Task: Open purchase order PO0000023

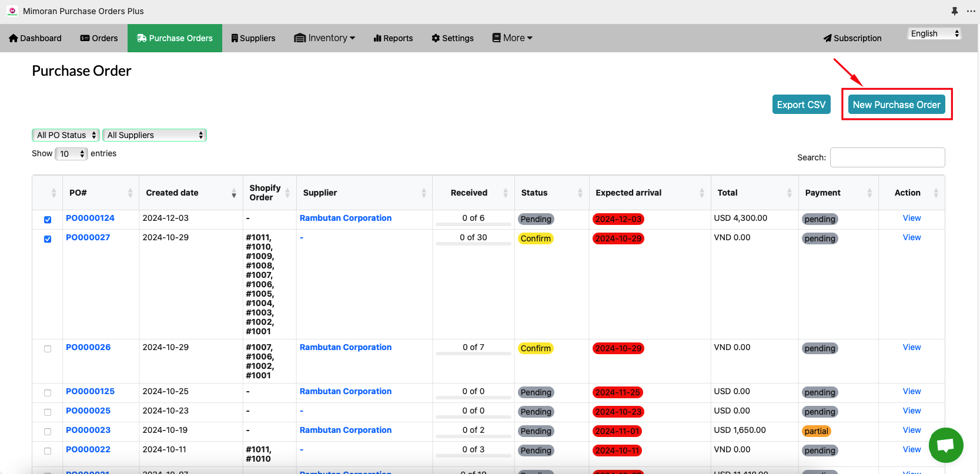Action: pos(88,430)
